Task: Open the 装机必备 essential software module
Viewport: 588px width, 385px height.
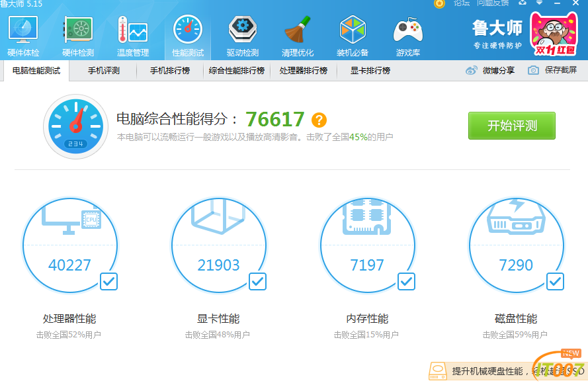Action: pos(353,36)
